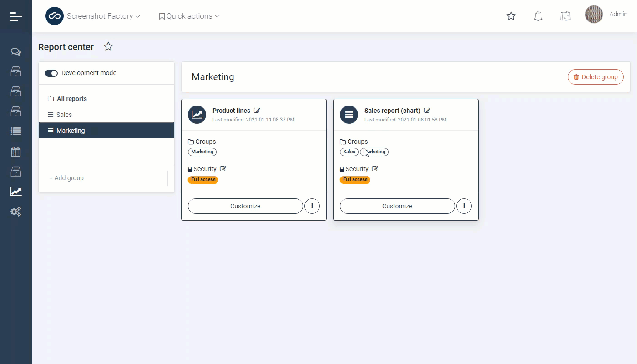The height and width of the screenshot is (364, 637).
Task: Click the Add group input field
Action: point(106,178)
